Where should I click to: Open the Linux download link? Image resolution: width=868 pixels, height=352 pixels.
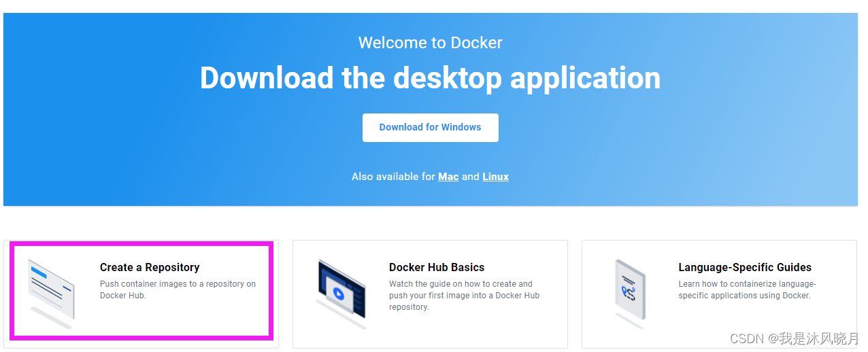495,177
